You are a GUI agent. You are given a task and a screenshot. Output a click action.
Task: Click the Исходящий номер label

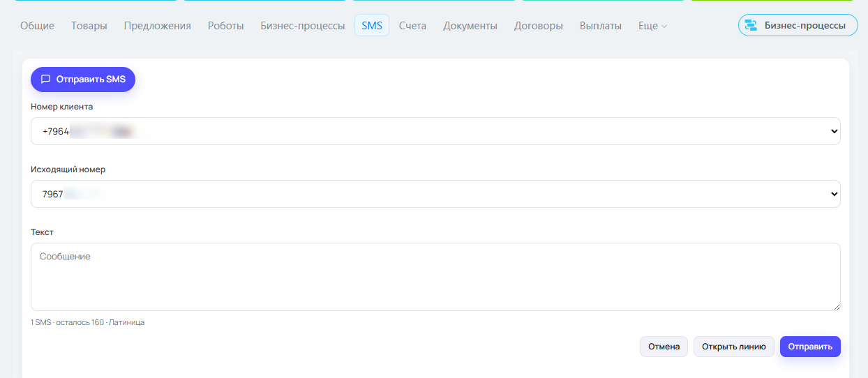tap(68, 169)
